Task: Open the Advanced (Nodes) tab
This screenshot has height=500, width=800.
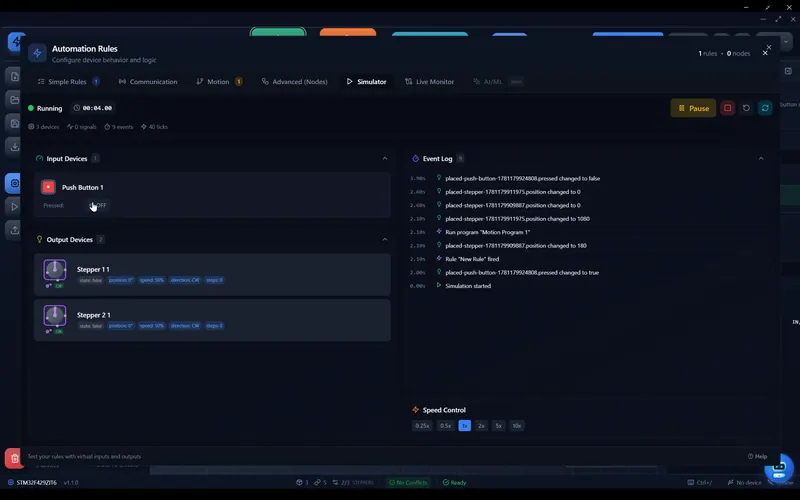Action: pyautogui.click(x=294, y=82)
